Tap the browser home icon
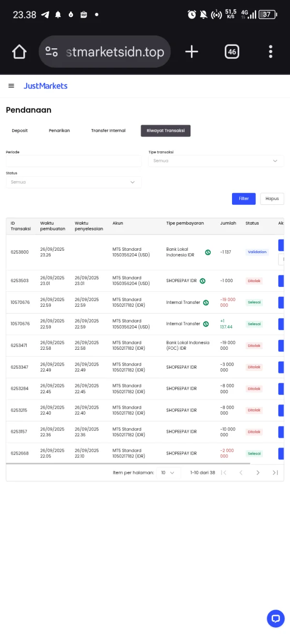The width and height of the screenshot is (290, 644). [19, 52]
